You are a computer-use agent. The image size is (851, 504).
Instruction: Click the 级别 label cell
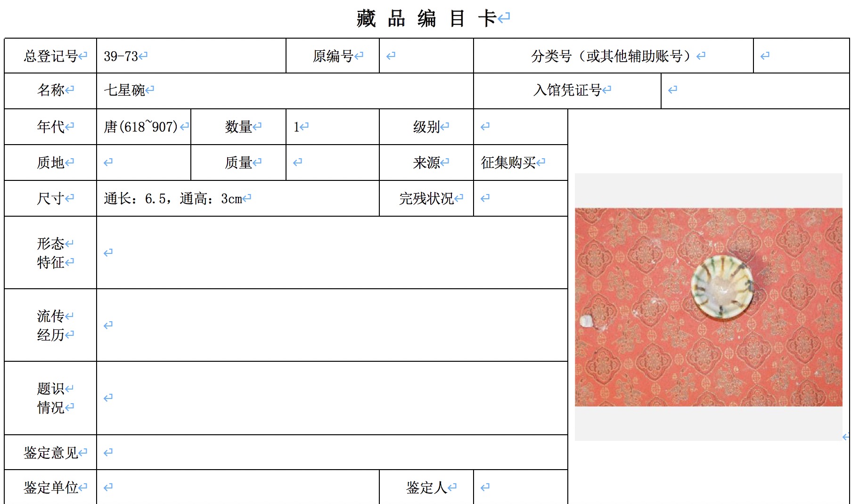coord(426,127)
